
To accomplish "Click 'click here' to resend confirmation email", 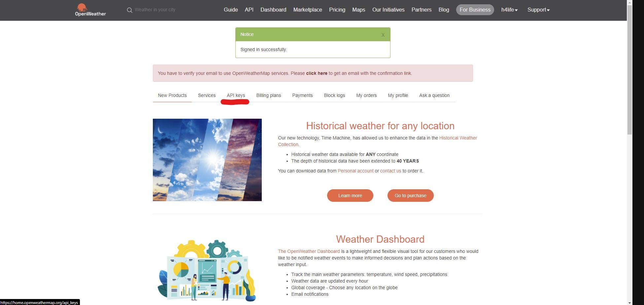I will point(317,73).
